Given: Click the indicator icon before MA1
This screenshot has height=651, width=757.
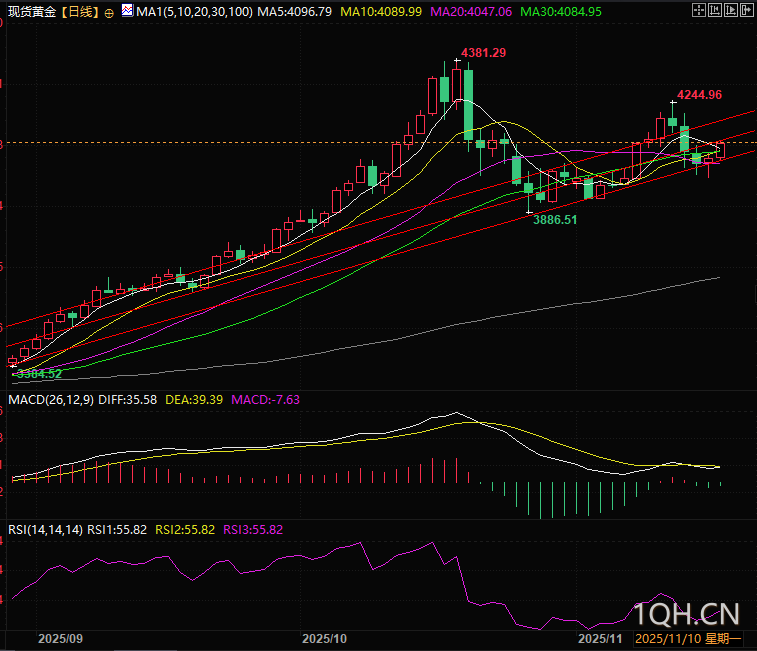Looking at the screenshot, I should tap(126, 12).
